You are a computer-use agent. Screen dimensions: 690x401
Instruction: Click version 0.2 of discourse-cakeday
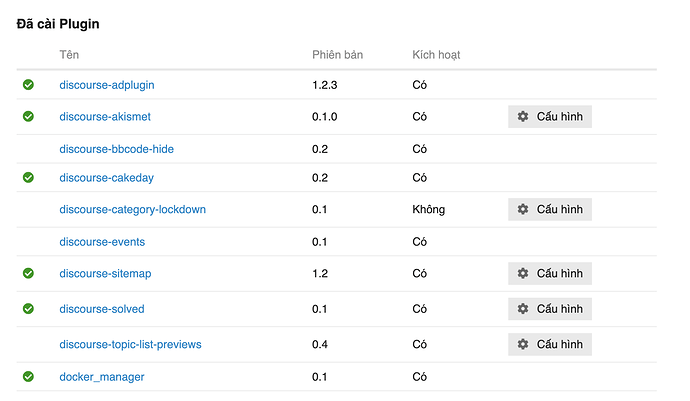point(320,178)
